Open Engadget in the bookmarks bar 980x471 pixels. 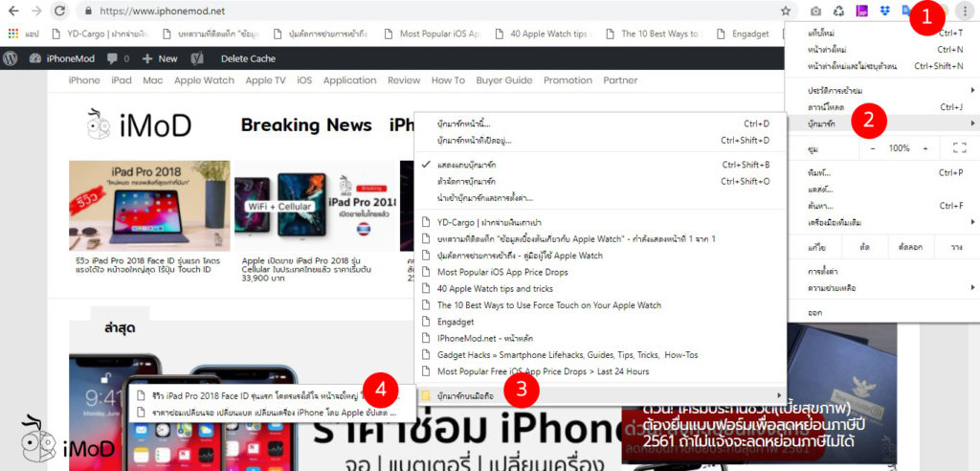pos(743,34)
